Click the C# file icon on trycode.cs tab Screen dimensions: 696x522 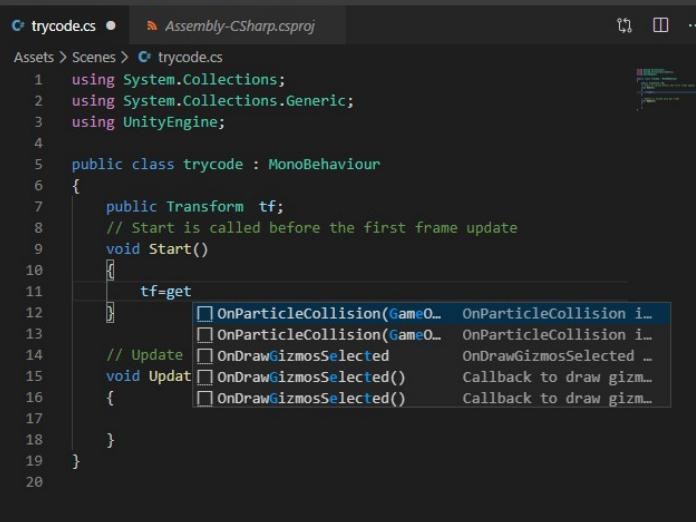click(x=17, y=26)
